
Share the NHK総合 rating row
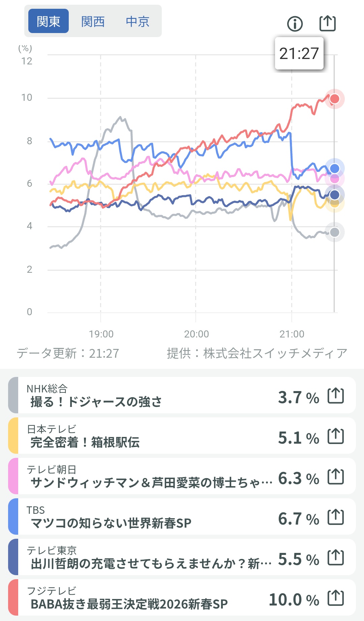336,395
